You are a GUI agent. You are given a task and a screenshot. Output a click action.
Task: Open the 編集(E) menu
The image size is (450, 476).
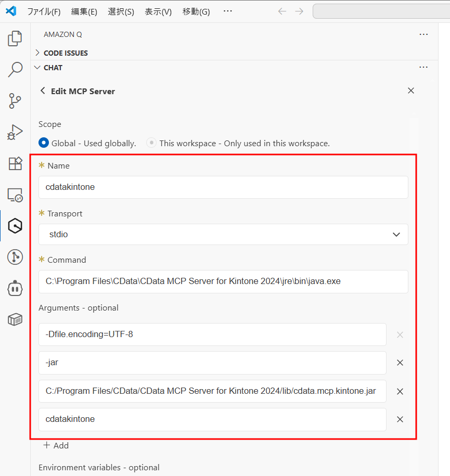click(x=84, y=11)
